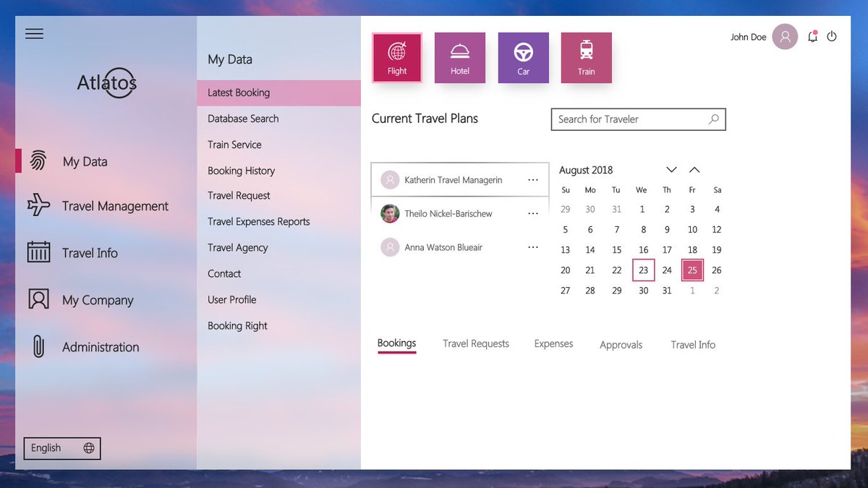Click the power logout icon

click(832, 36)
